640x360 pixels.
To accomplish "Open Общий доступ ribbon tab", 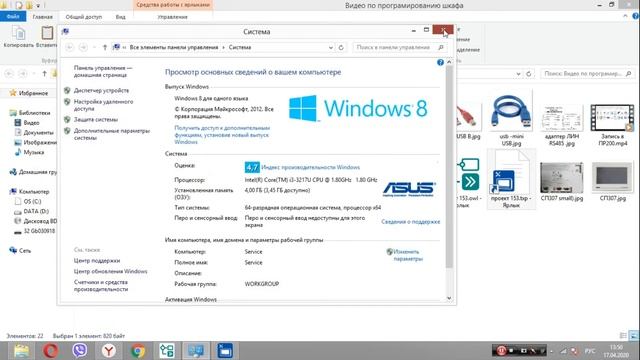I will click(84, 17).
